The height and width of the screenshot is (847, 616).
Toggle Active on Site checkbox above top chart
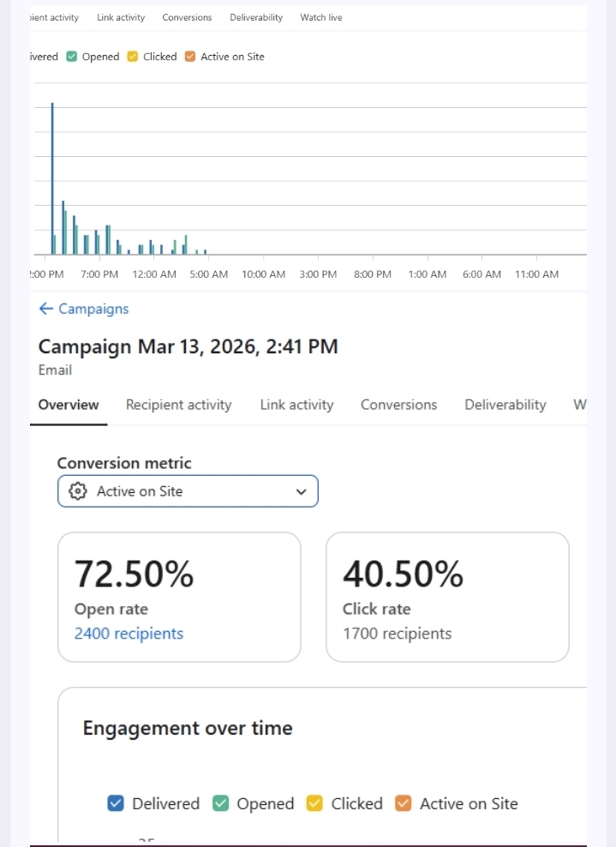190,57
